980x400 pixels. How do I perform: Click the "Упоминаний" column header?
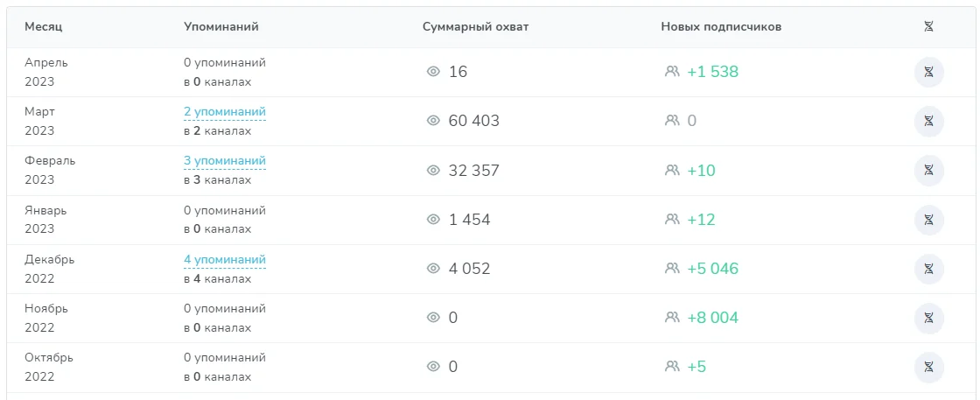pos(221,27)
